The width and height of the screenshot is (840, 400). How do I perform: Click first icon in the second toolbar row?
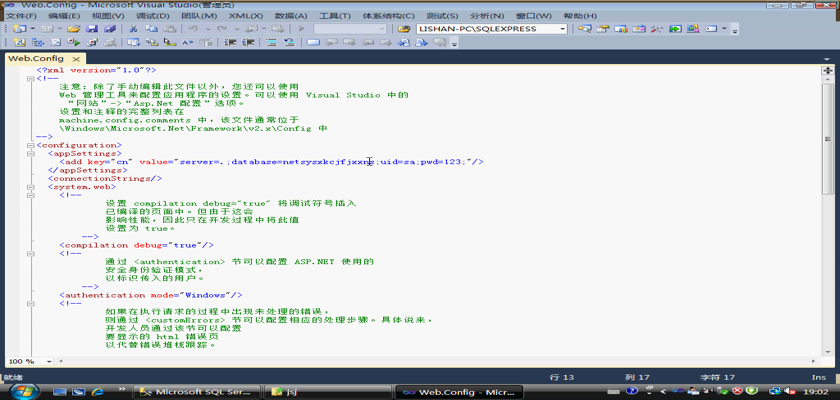tap(19, 42)
